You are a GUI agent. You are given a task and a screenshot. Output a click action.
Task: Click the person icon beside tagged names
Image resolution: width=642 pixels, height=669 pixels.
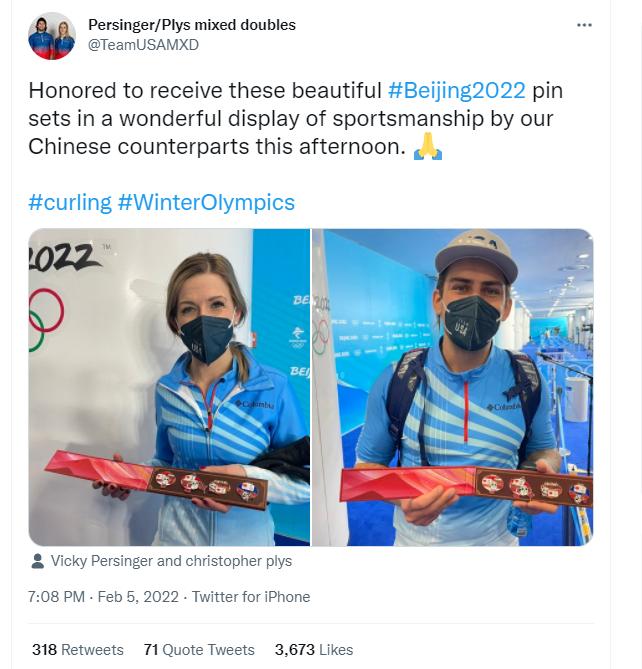(x=37, y=561)
